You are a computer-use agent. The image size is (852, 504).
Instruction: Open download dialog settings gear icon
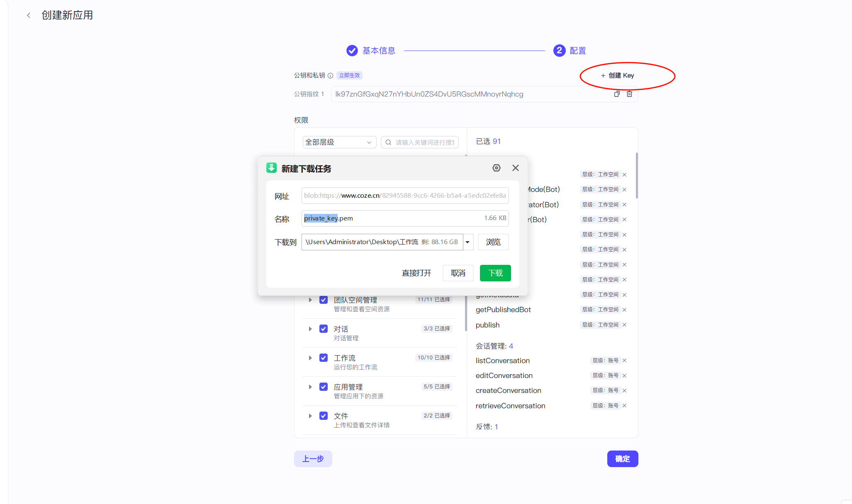(497, 168)
